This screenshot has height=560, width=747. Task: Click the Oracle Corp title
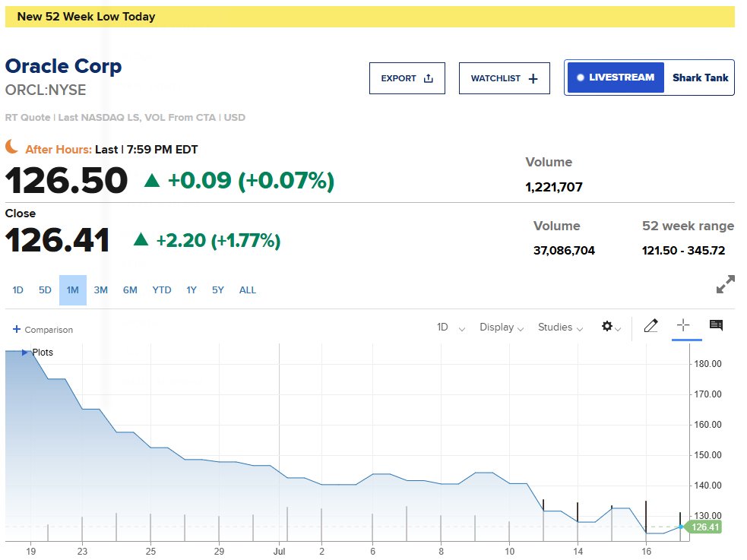point(63,66)
